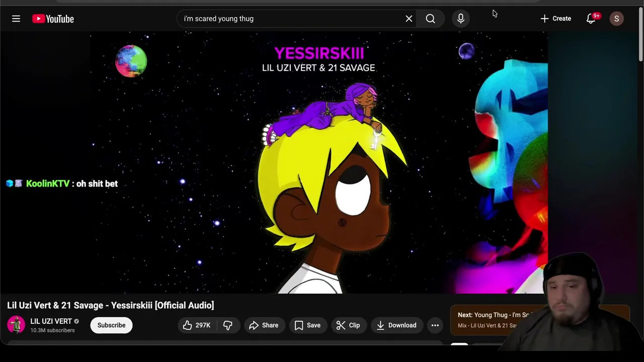
Task: Open the YouTube guide hamburger menu
Action: tap(16, 19)
